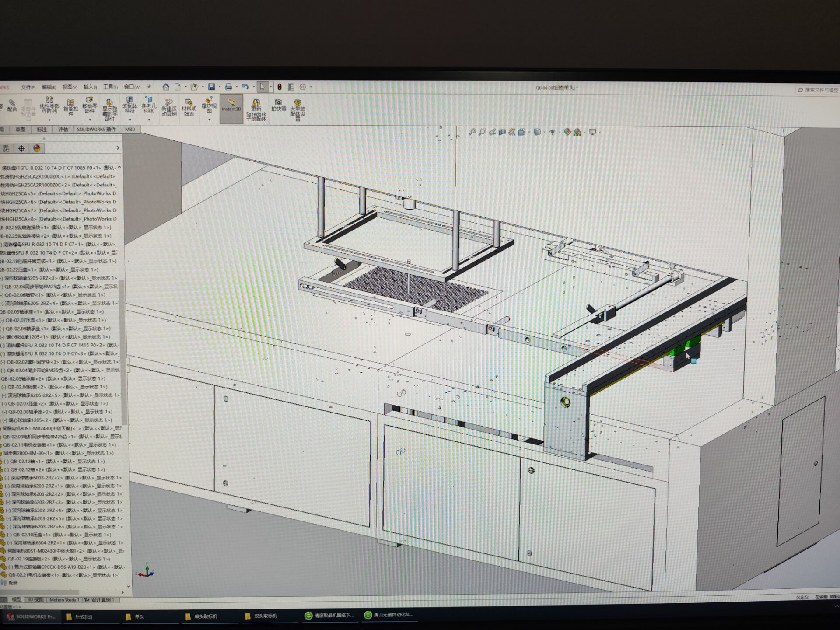
Task: Activate the Select cursor tool
Action: click(x=262, y=87)
